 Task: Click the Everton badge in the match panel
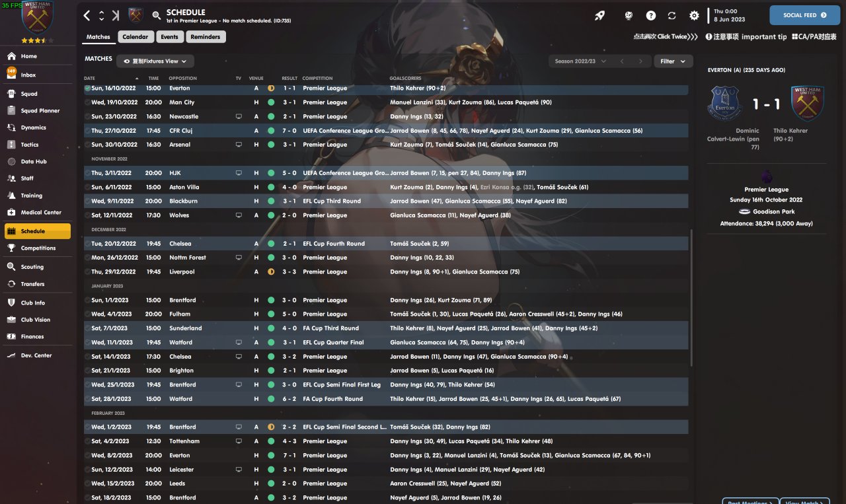coord(725,104)
